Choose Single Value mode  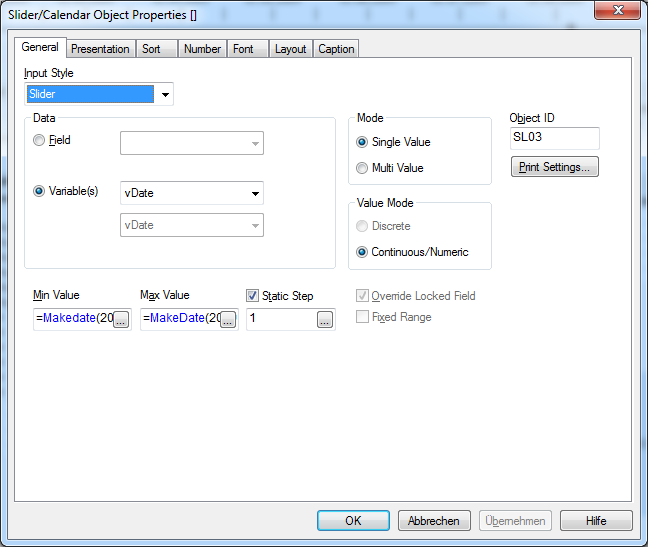[x=362, y=142]
